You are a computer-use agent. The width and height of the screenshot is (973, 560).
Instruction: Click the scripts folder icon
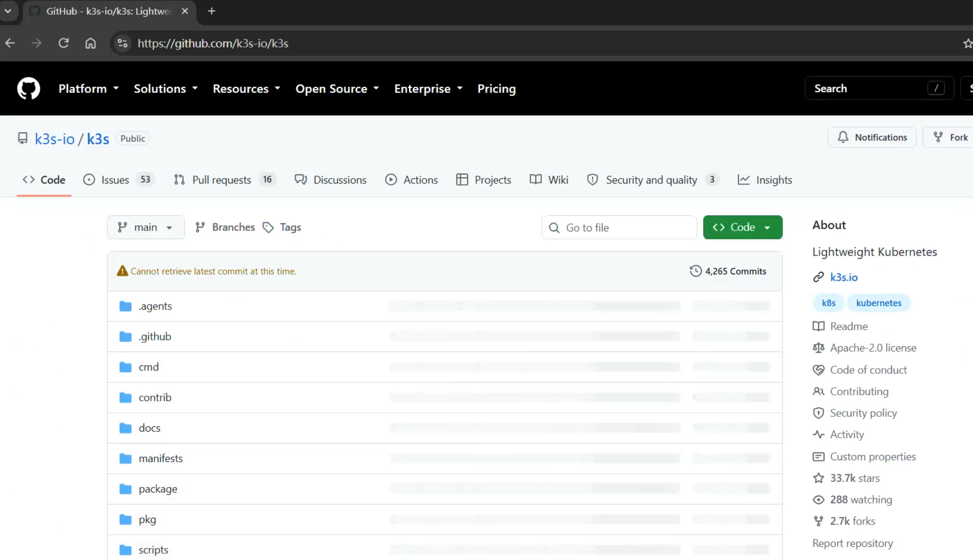click(x=125, y=550)
